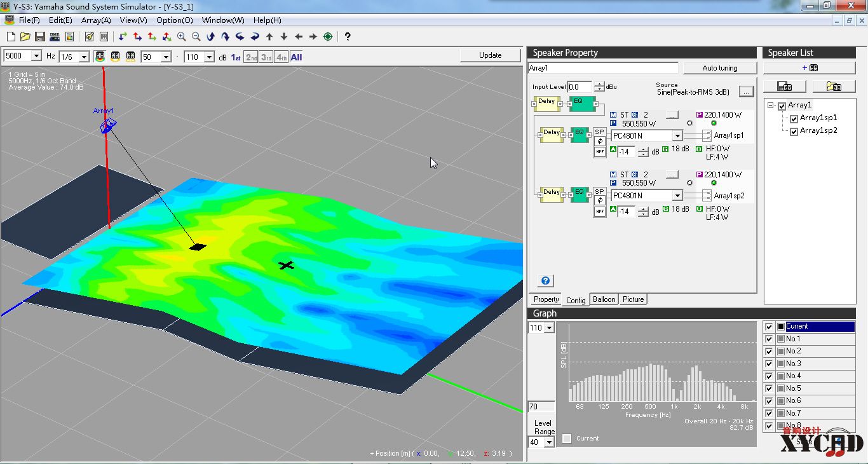Image resolution: width=868 pixels, height=464 pixels.
Task: Click the New file icon
Action: [x=11, y=37]
